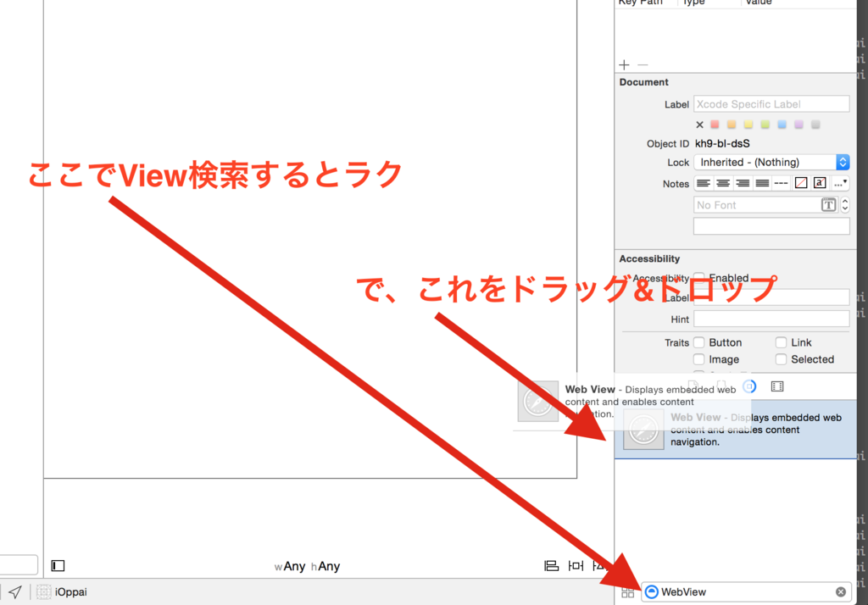Add a new runtime attribute with plus

(625, 64)
